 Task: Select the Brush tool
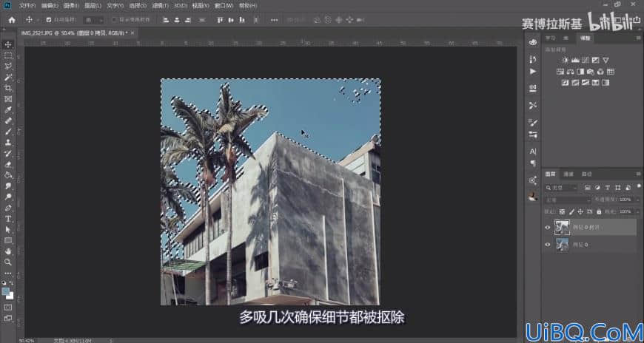[8, 132]
